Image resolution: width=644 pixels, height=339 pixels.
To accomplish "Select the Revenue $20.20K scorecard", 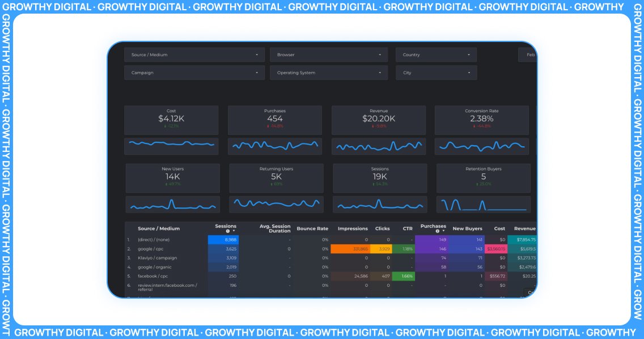I will (378, 120).
